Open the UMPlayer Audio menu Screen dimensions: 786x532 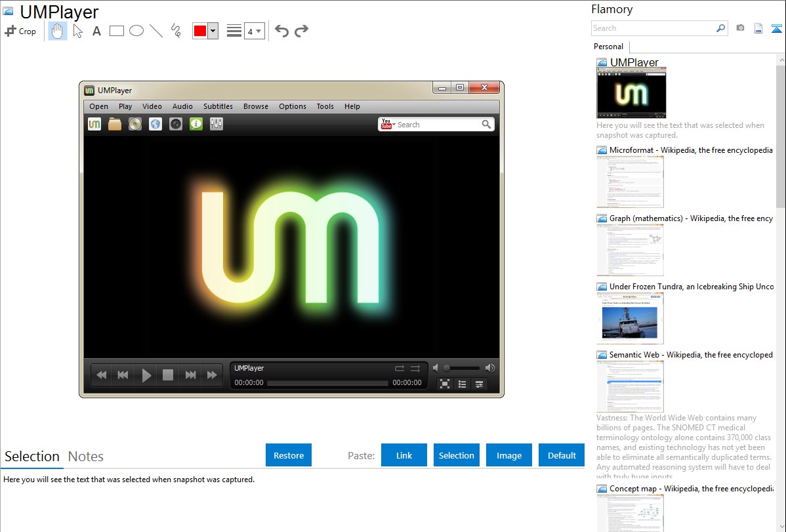[182, 106]
